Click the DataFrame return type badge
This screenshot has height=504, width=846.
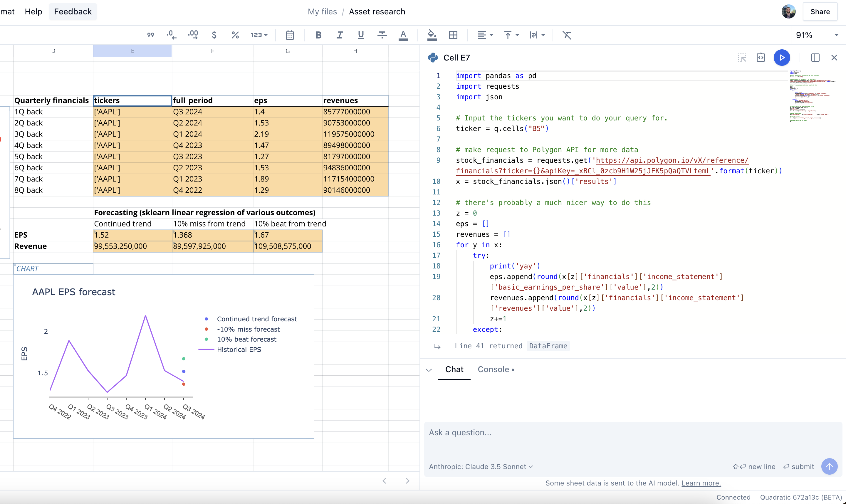click(548, 346)
